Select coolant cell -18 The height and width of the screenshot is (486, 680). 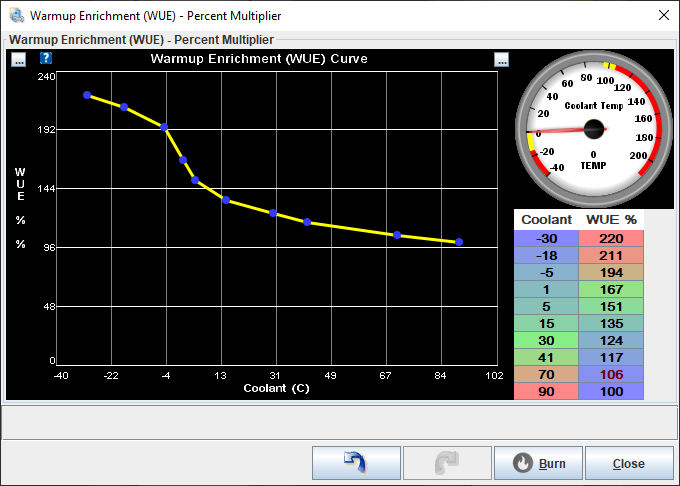coord(546,255)
